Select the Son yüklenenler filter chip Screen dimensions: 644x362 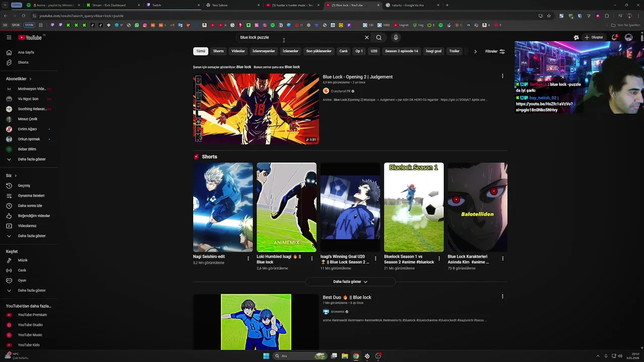coord(318,51)
